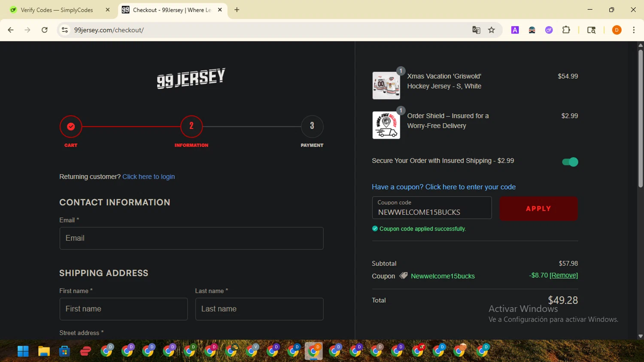Open the purple circle extension icon
This screenshot has height=362, width=644.
click(x=549, y=30)
